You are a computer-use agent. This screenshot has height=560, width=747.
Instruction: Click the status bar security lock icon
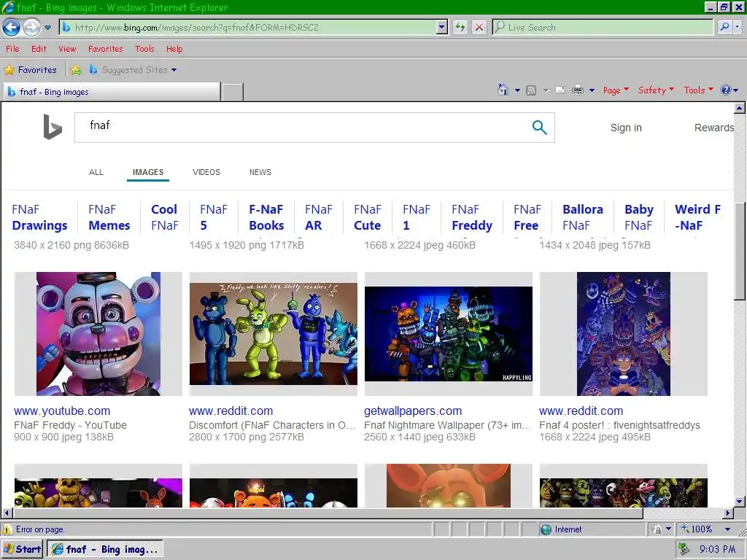point(657,529)
